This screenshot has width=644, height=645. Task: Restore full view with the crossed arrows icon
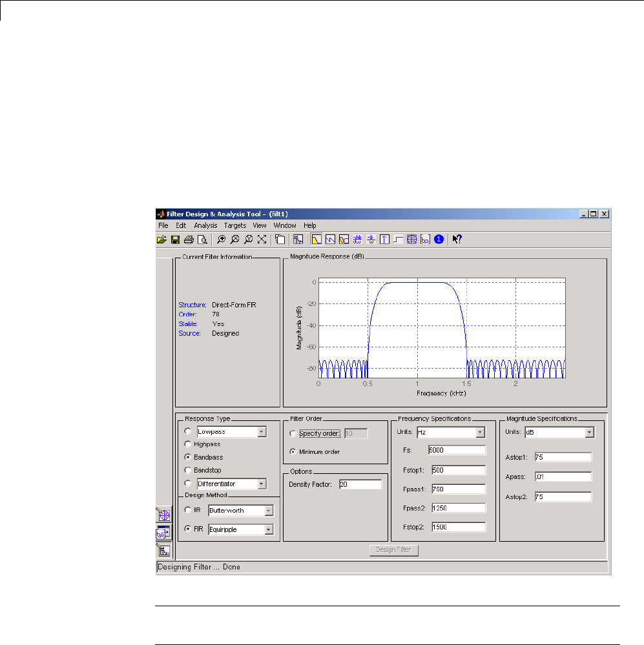[x=262, y=240]
